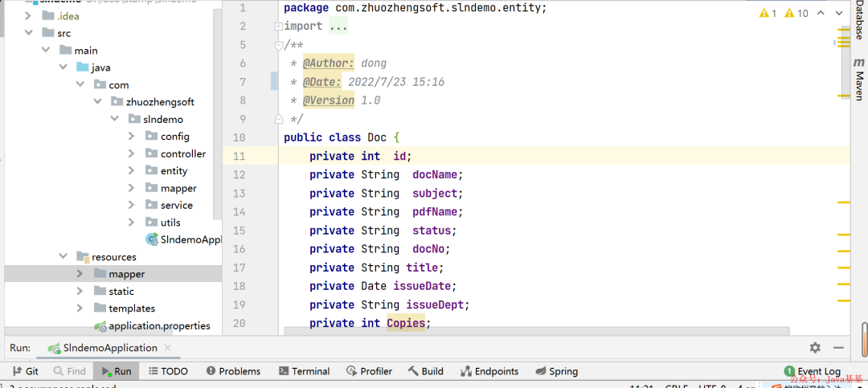Click the warnings indicator showing 10

(x=796, y=14)
